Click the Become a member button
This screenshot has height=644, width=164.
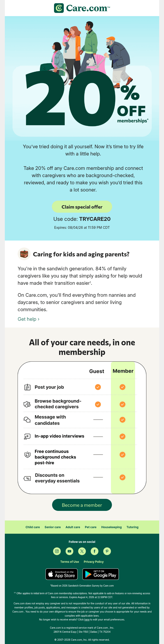coord(82,505)
